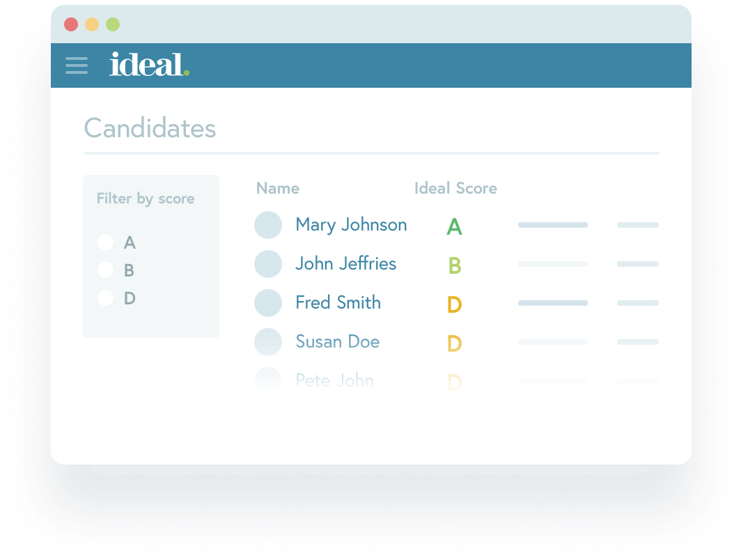
Task: Select the A score filter
Action: (x=106, y=242)
